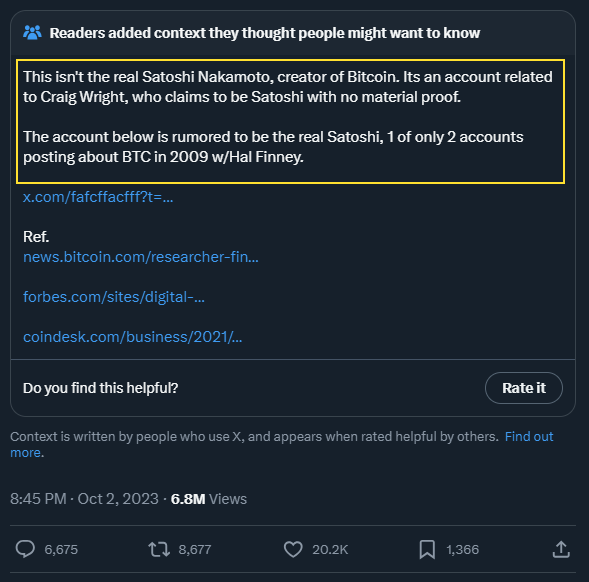This screenshot has height=582, width=589.
Task: Open the x.com/fafcffacfff link
Action: click(x=98, y=197)
